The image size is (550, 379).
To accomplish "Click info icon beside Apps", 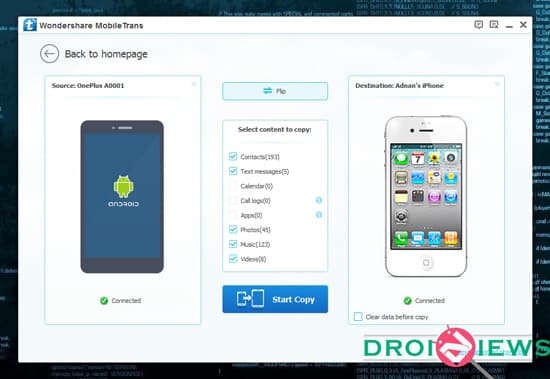I will coord(319,215).
